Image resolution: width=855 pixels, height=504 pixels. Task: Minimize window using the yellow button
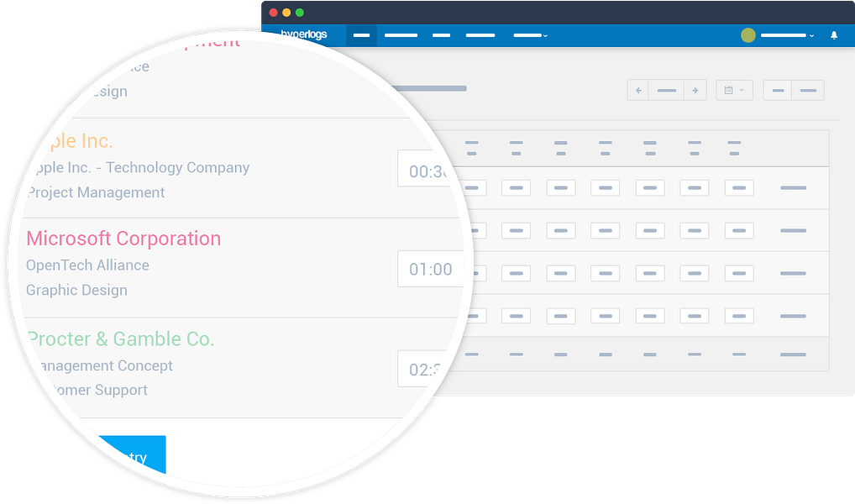click(286, 13)
